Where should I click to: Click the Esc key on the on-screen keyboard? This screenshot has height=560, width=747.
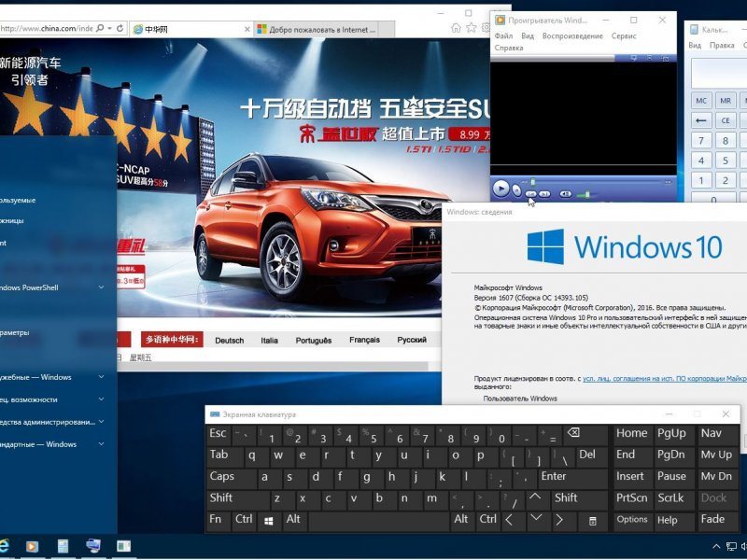pos(218,435)
